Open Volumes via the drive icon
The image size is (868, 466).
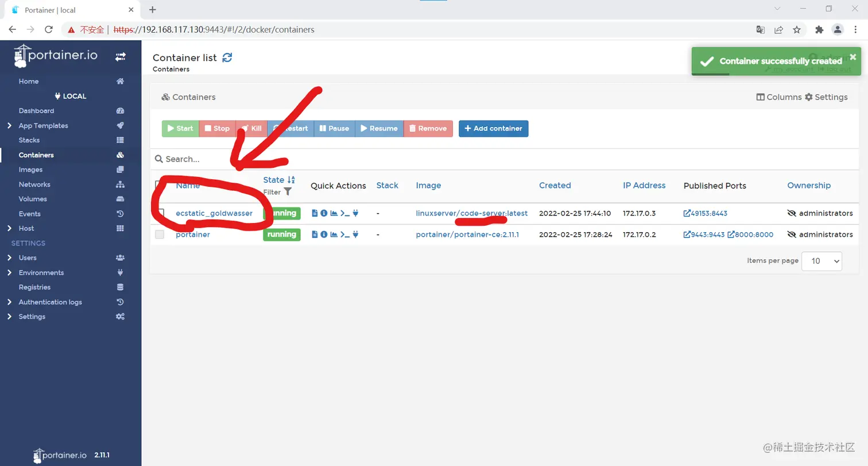coord(120,199)
